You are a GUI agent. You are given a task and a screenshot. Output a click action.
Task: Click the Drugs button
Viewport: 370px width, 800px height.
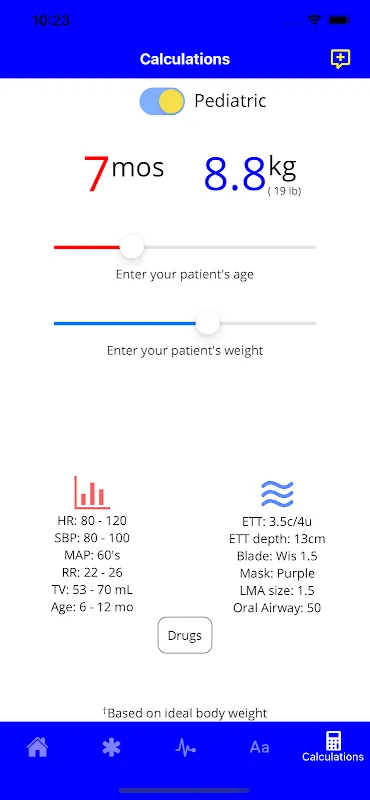point(185,635)
